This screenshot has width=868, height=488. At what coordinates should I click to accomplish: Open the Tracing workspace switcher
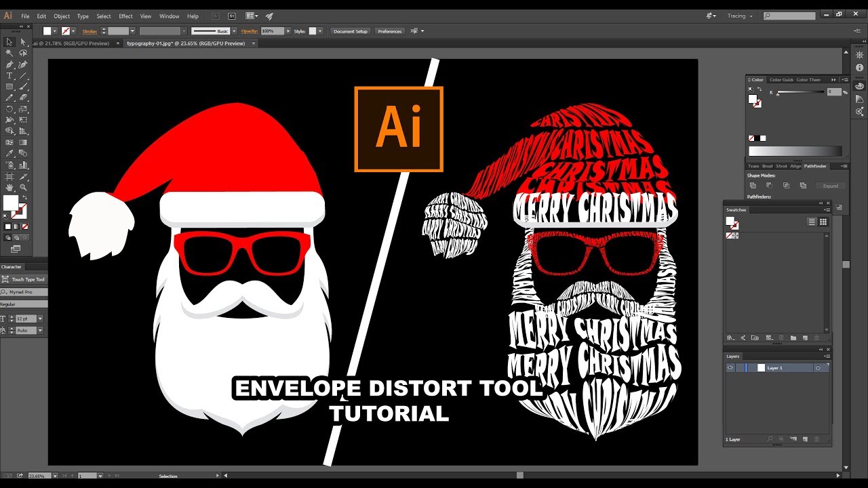coord(739,16)
